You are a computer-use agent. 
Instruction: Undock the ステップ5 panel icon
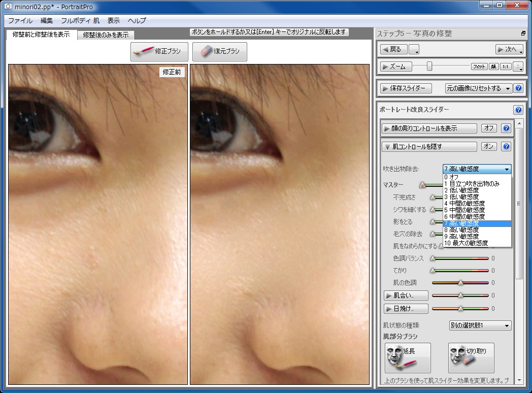(x=523, y=34)
